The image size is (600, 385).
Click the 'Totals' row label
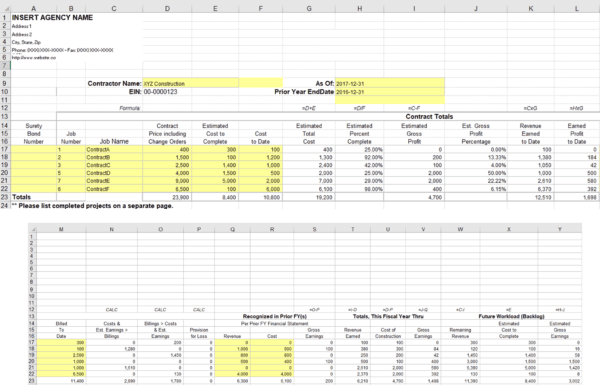point(21,197)
